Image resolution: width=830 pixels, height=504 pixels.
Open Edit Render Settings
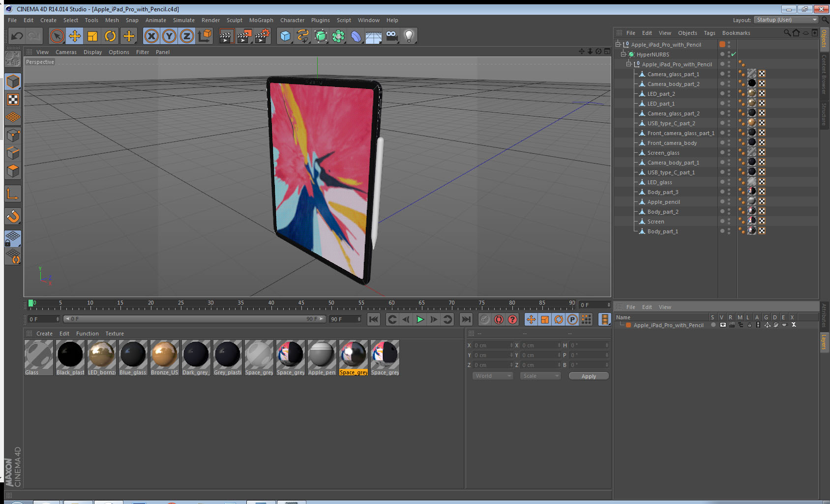click(263, 36)
